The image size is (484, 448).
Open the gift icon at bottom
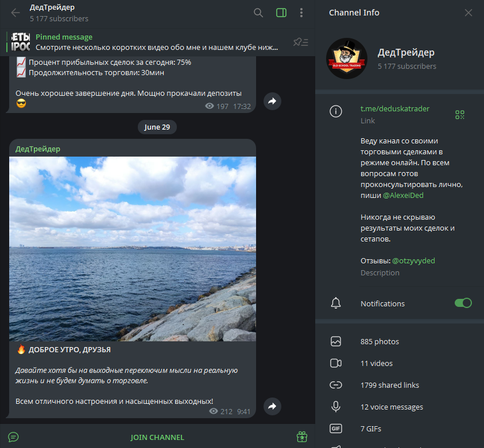[x=302, y=437]
